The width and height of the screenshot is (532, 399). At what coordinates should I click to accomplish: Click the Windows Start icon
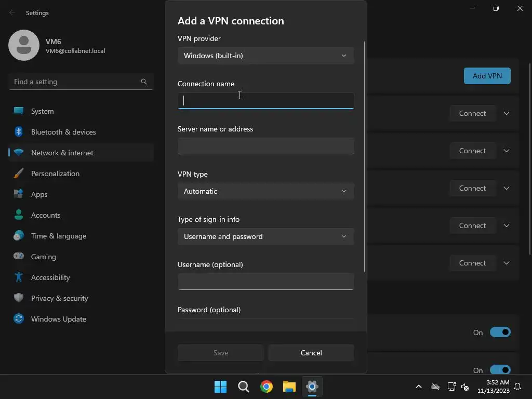tap(220, 387)
